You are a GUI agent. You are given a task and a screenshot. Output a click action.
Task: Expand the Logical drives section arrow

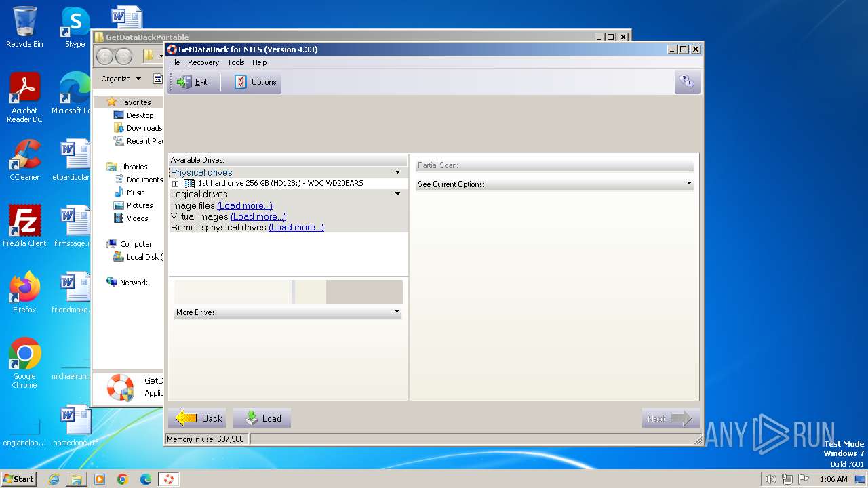click(398, 194)
